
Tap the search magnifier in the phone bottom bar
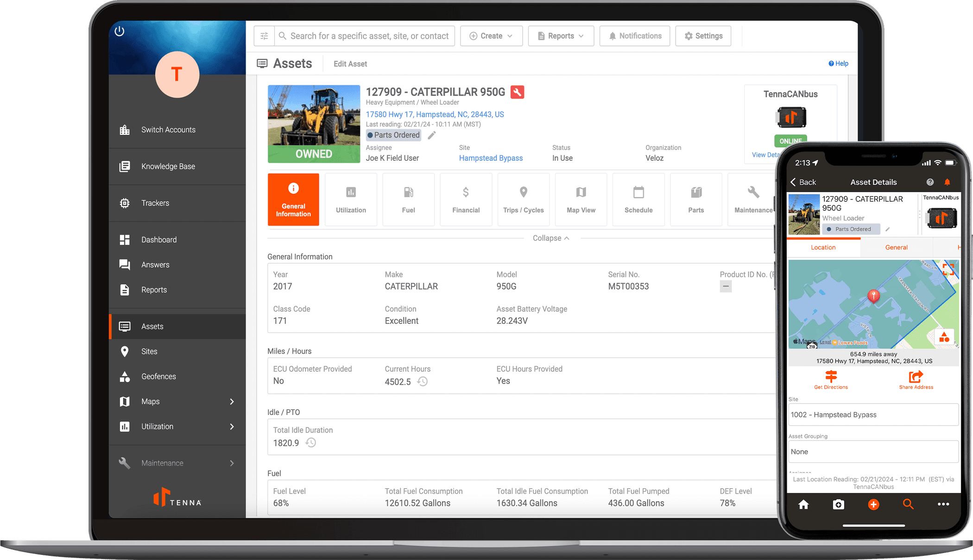(x=908, y=504)
